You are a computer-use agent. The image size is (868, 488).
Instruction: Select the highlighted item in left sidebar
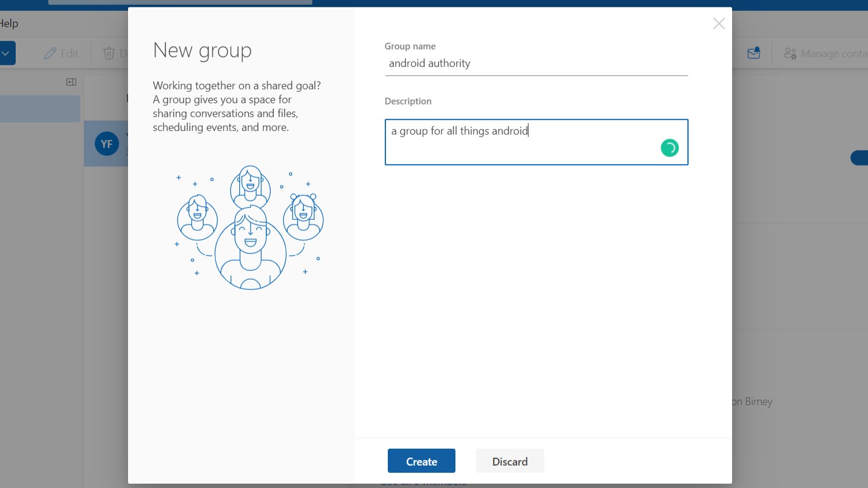40,109
